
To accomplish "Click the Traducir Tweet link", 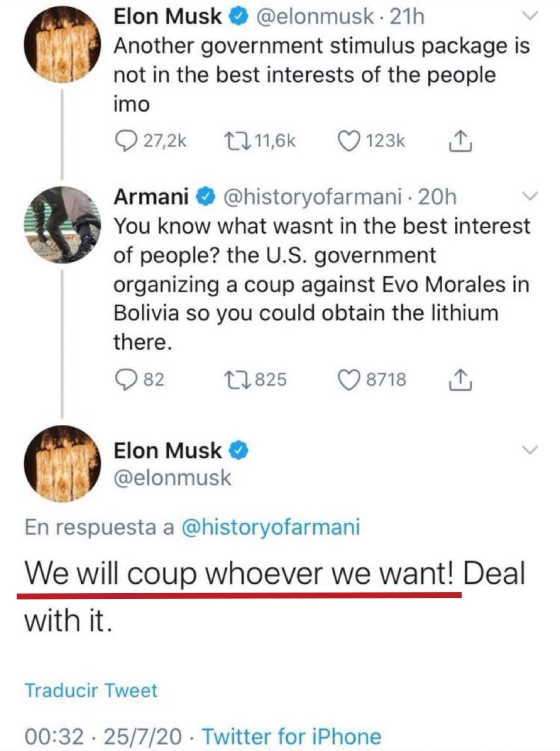I will click(x=91, y=690).
